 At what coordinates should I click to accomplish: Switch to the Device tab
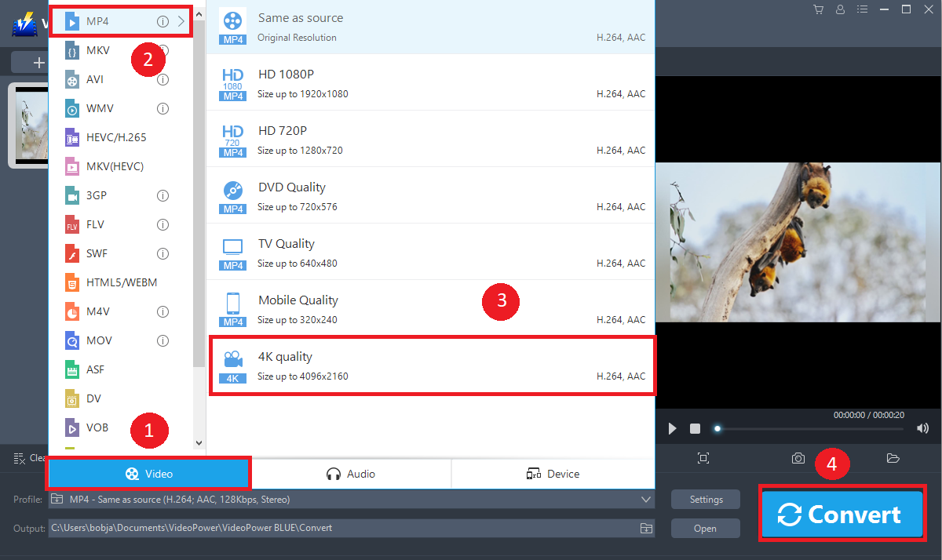(x=553, y=474)
